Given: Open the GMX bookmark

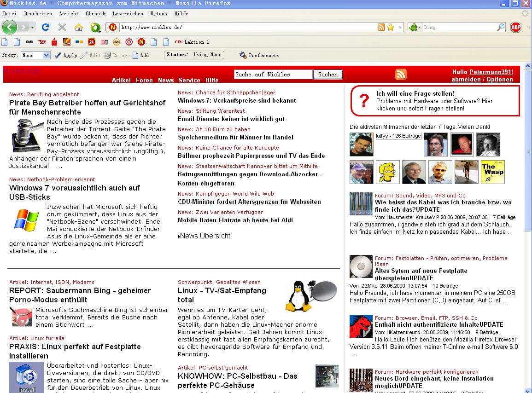Looking at the screenshot, I should pyautogui.click(x=29, y=42).
